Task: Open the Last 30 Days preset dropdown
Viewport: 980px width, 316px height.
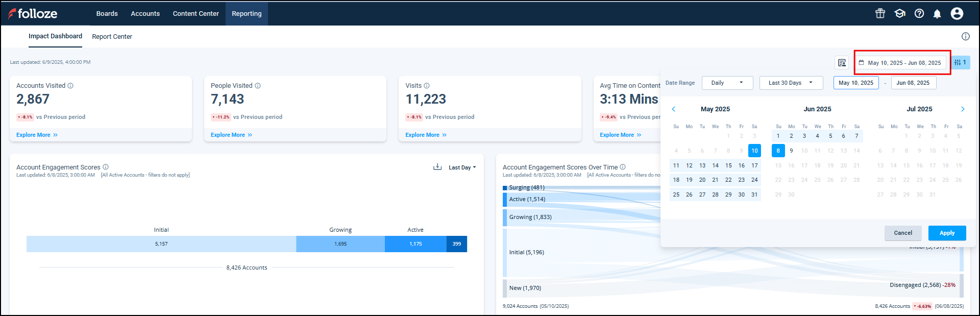Action: (x=791, y=83)
